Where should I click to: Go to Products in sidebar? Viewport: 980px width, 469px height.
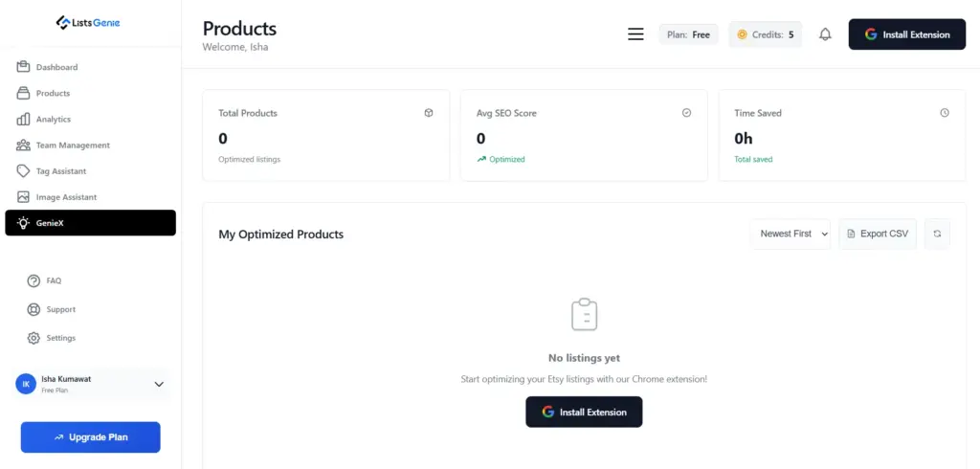click(91, 93)
